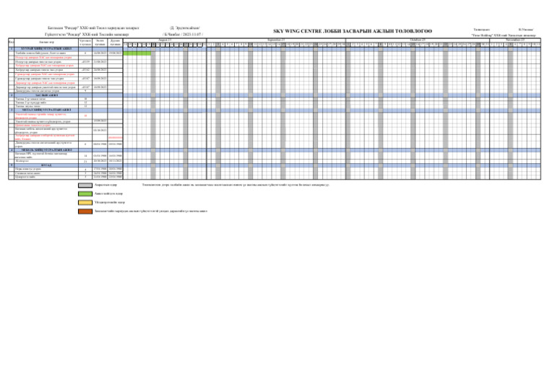Click the 'Эхлэх хугацаа' column header

pyautogui.click(x=100, y=43)
